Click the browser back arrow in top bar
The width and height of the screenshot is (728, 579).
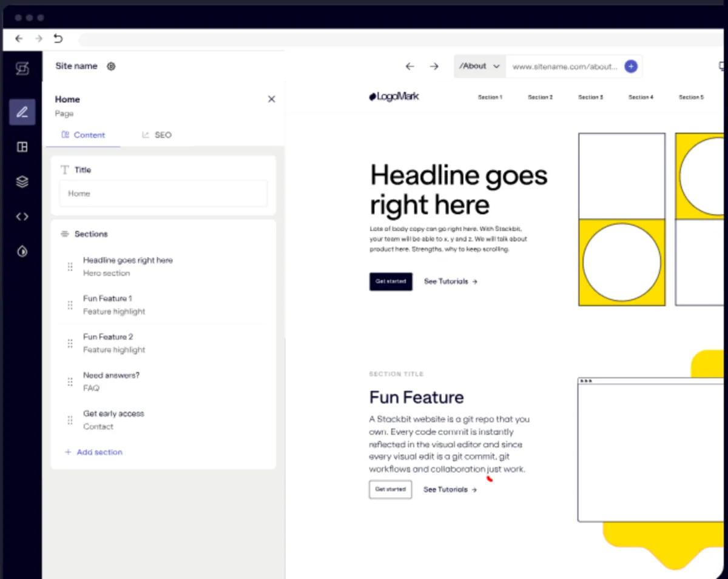[19, 38]
